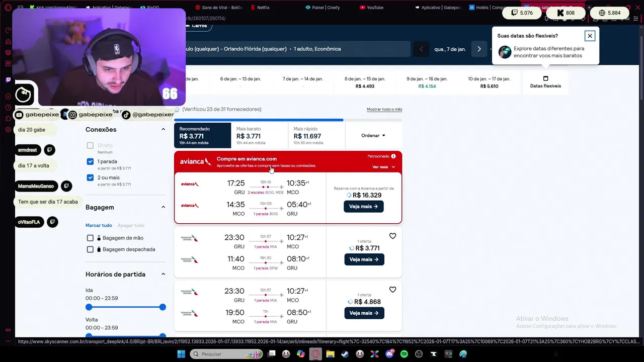Open Copilot from the taskbar
This screenshot has height=362, width=644.
(300, 354)
